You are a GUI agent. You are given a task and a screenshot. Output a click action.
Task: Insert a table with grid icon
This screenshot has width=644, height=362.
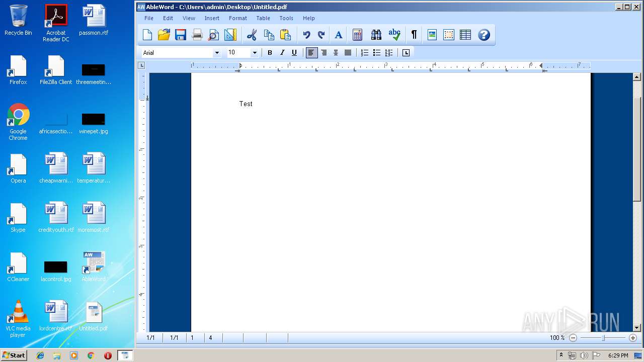point(465,35)
